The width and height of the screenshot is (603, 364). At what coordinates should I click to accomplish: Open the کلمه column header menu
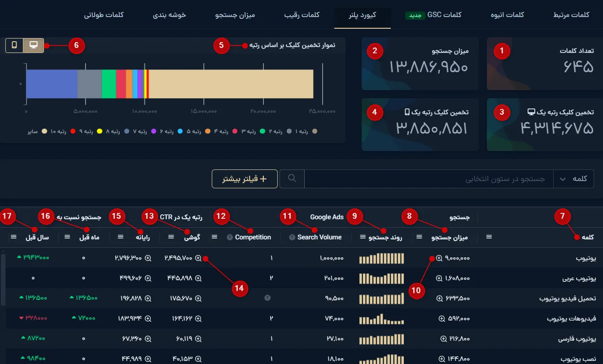coord(489,237)
